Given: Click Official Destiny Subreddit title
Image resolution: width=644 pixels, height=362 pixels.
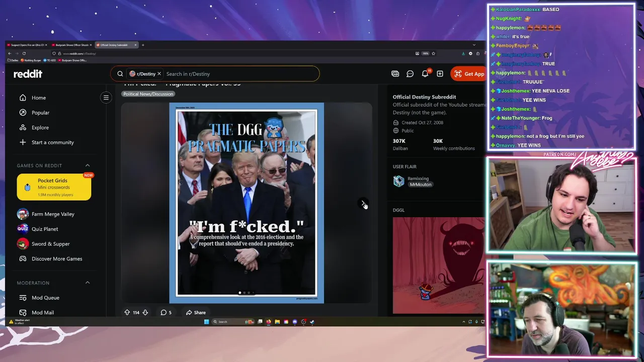Looking at the screenshot, I should pos(424,97).
